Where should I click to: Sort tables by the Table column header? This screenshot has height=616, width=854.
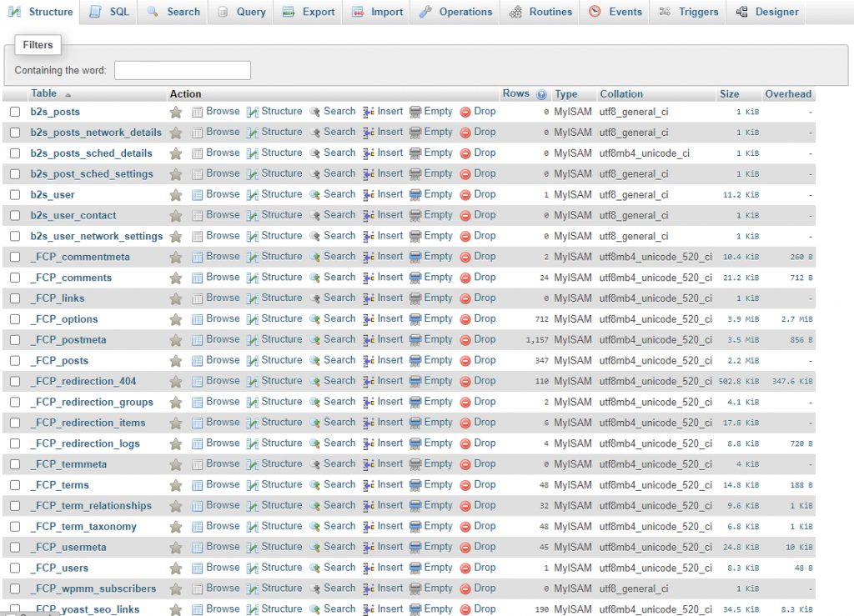(43, 94)
